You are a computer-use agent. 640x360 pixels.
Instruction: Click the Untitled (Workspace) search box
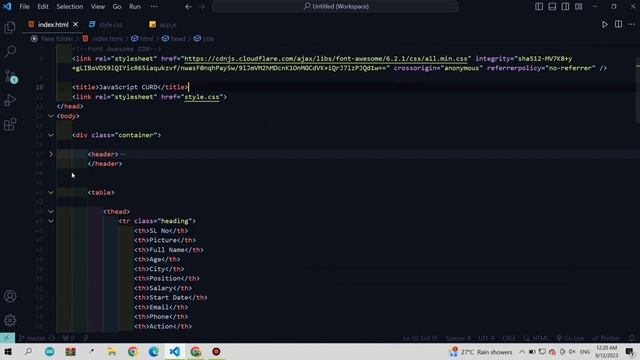point(336,7)
